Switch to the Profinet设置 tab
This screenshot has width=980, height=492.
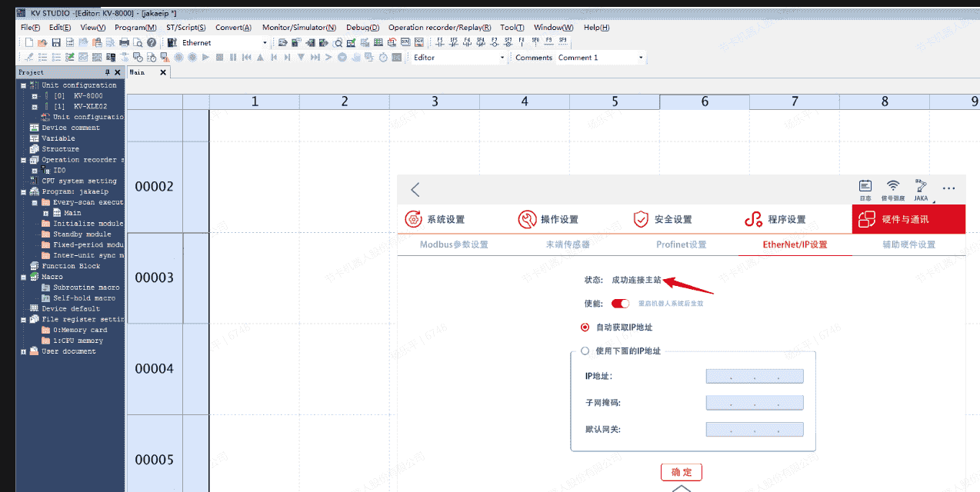pyautogui.click(x=681, y=244)
